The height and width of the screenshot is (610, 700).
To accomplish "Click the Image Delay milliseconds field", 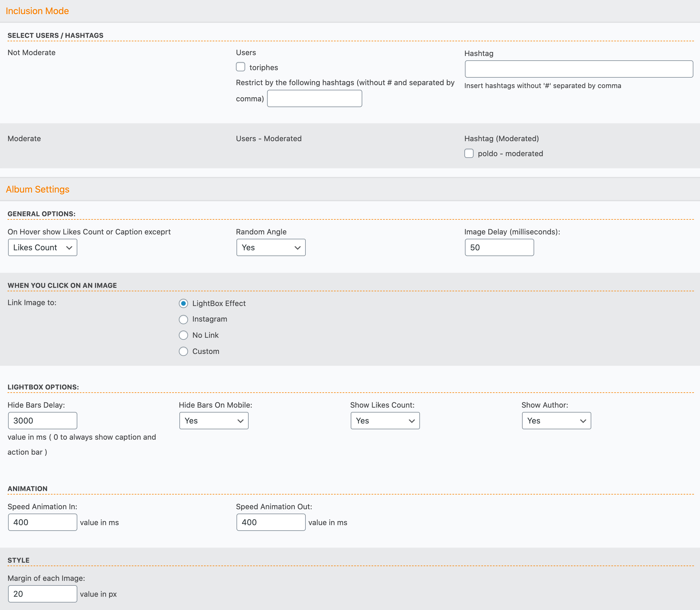I will click(x=499, y=247).
